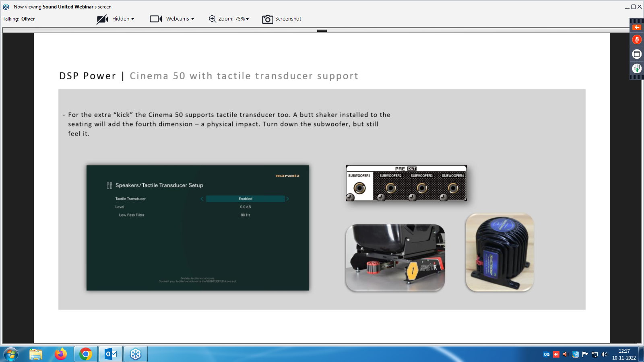Click the SUBWOOFER4 jack label
The width and height of the screenshot is (644, 362).
(453, 176)
